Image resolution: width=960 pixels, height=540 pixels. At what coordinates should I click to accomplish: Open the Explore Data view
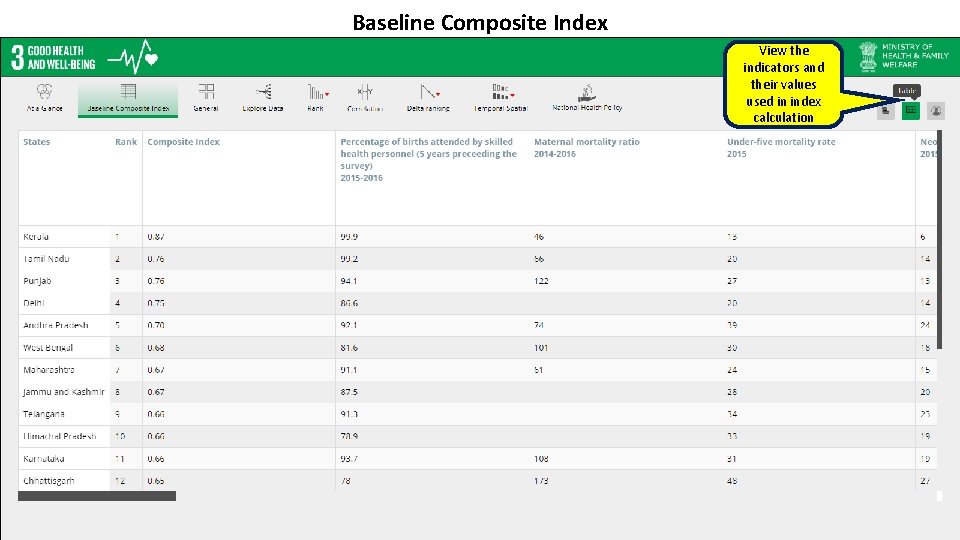[x=263, y=98]
